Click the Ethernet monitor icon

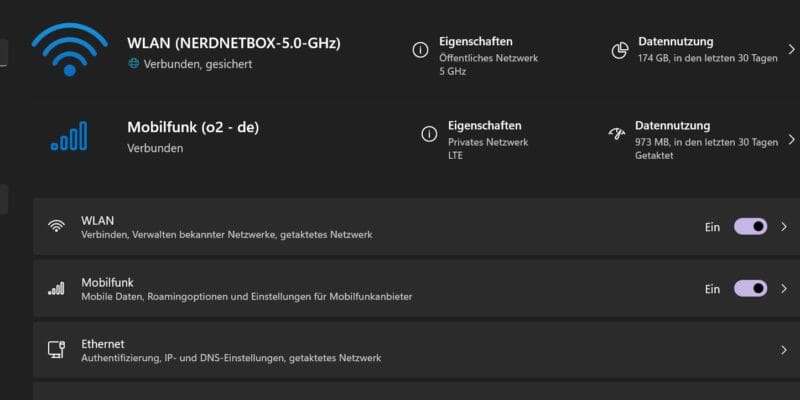[56, 350]
